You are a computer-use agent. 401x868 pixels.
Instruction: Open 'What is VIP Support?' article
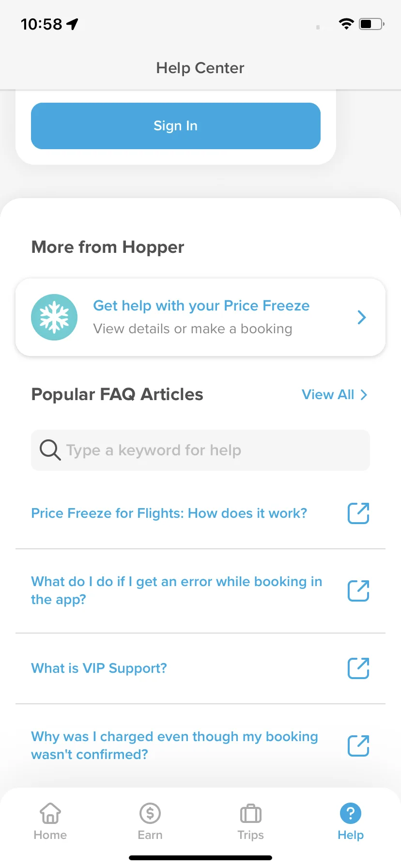99,668
